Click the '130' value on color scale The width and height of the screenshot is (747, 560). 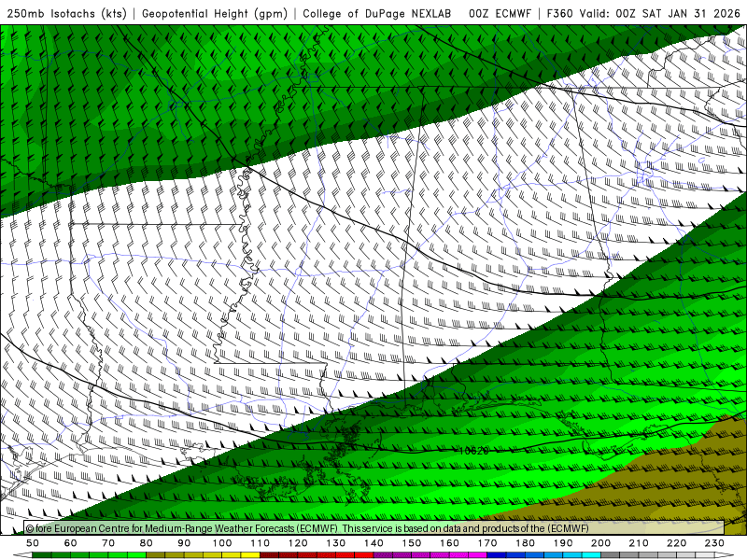click(336, 543)
